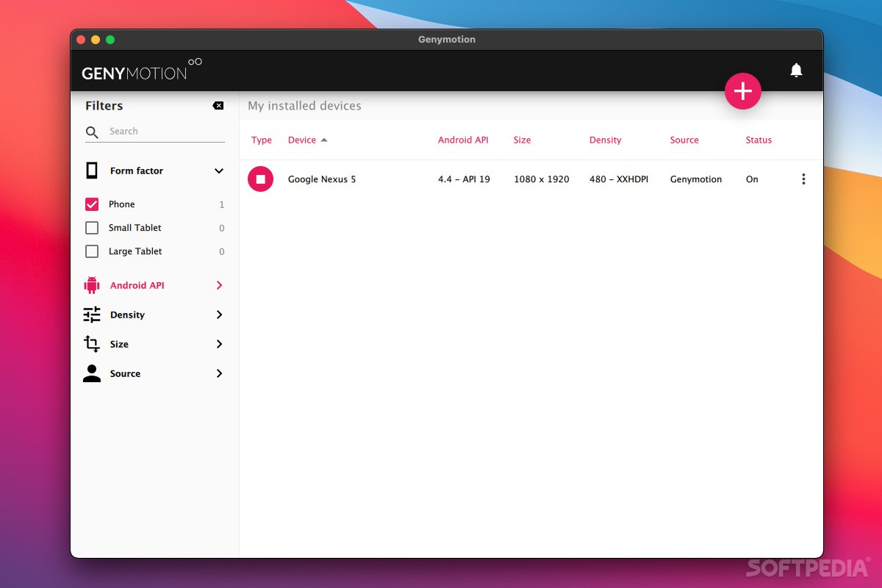The image size is (882, 588).
Task: Click the Genymotion logo
Action: pyautogui.click(x=142, y=70)
